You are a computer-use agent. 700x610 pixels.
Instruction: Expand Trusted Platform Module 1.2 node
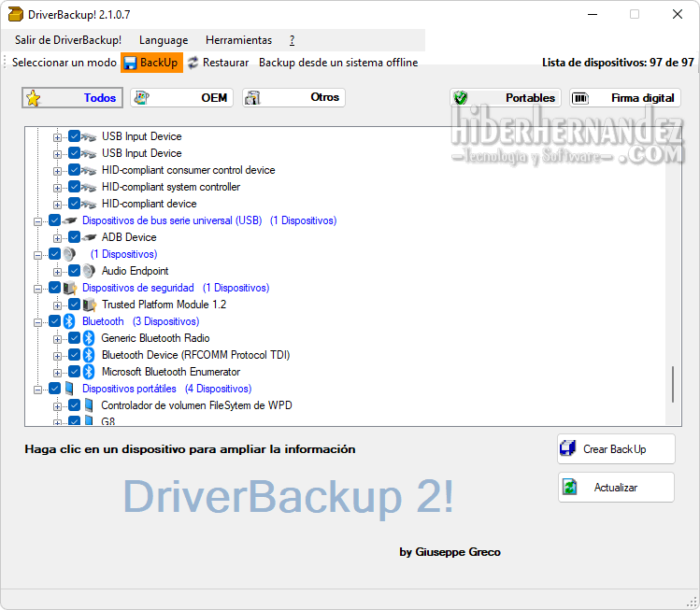coord(57,305)
